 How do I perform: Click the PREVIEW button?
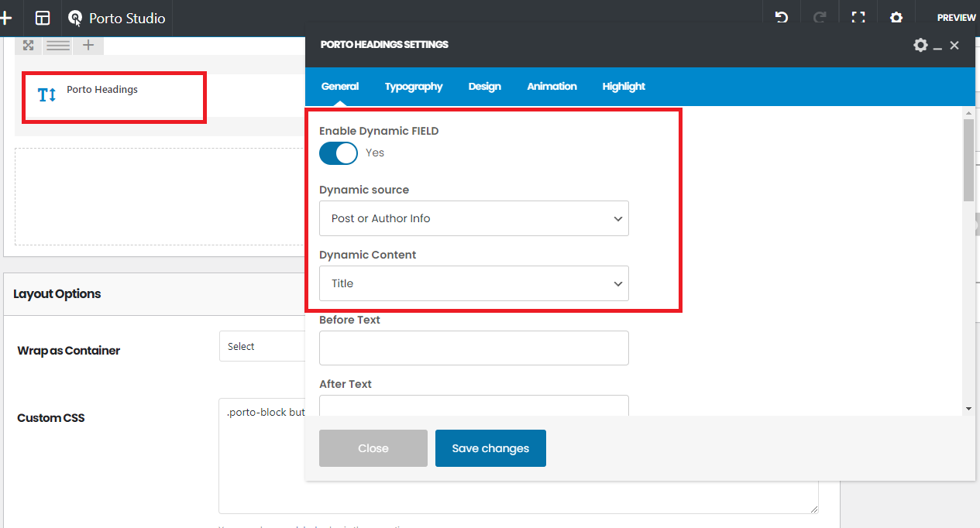[956, 18]
